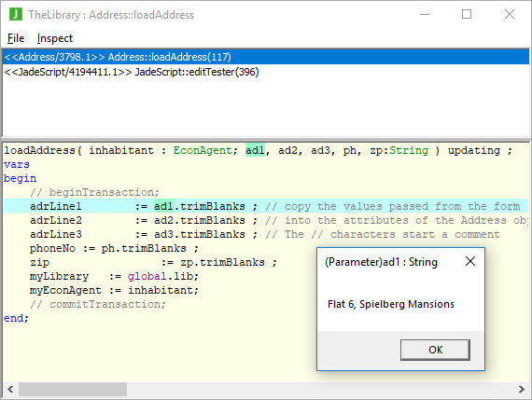Close the ad1 parameter popup
Image resolution: width=532 pixels, height=400 pixels.
470,261
